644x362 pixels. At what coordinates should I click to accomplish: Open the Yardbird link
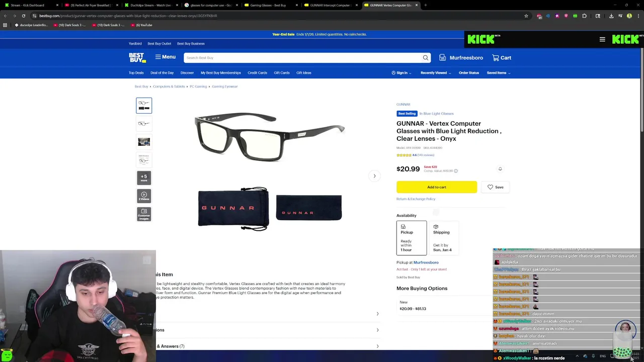pos(135,44)
